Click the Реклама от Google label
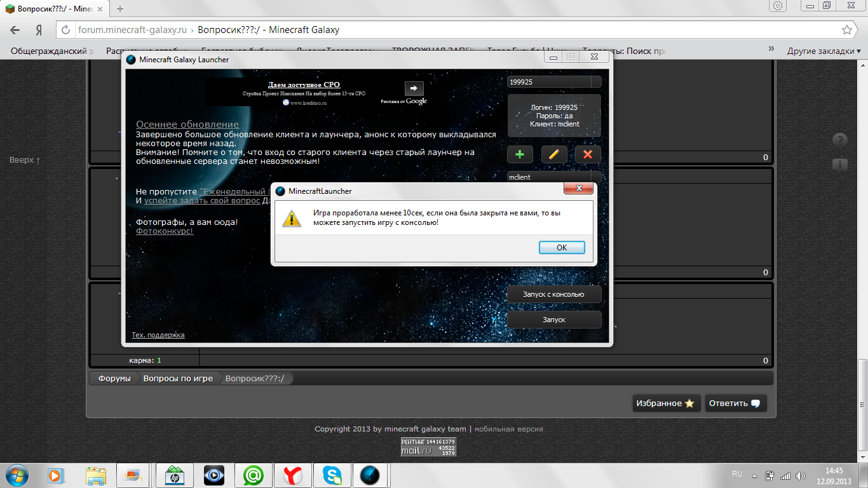The image size is (868, 488). [404, 101]
